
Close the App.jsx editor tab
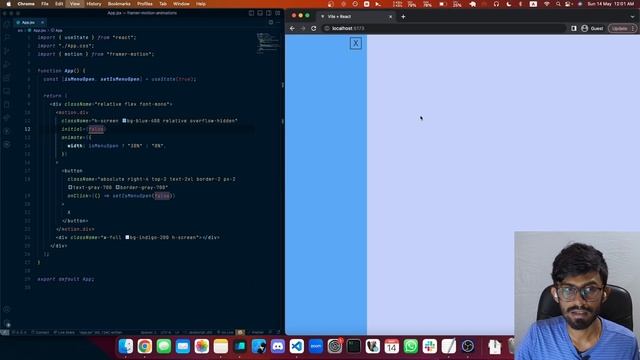[42, 22]
